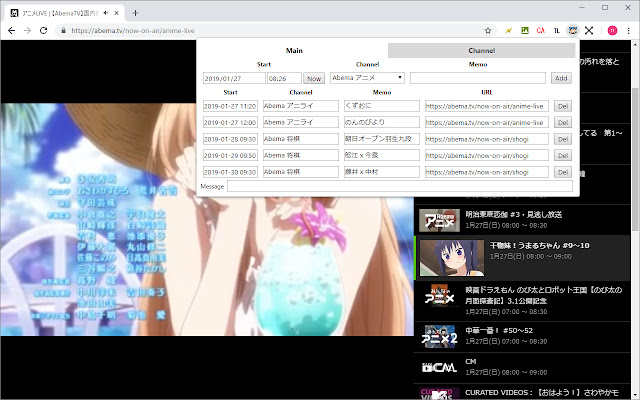Delete the 2019-01-29 09:50 shogi reservation

click(563, 156)
